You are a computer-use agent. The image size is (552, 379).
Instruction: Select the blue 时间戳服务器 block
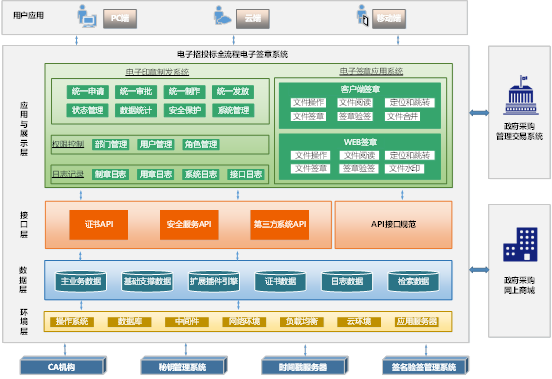pos(305,366)
